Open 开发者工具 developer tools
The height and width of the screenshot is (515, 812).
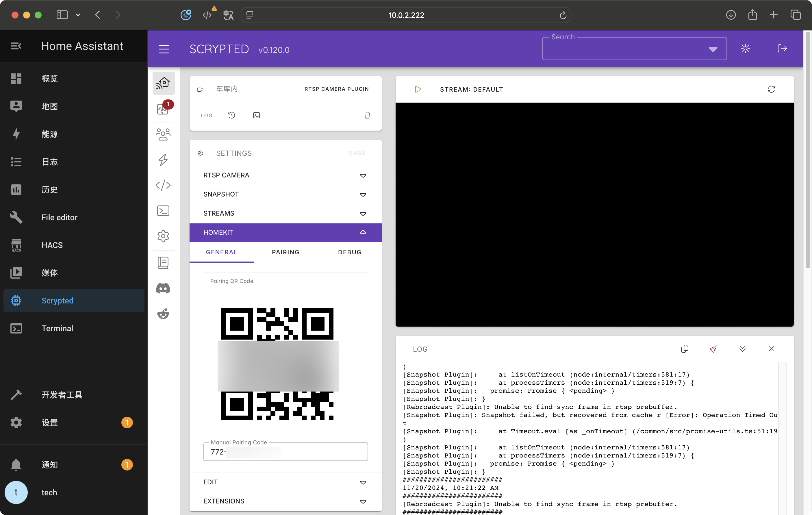point(74,395)
